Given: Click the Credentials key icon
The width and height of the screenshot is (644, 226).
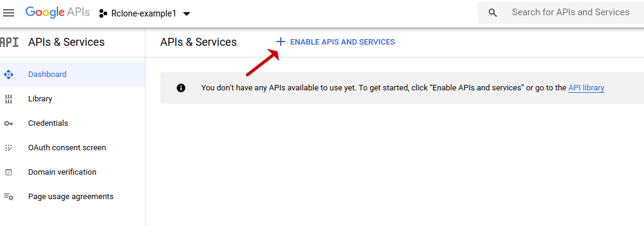Looking at the screenshot, I should pos(9,123).
